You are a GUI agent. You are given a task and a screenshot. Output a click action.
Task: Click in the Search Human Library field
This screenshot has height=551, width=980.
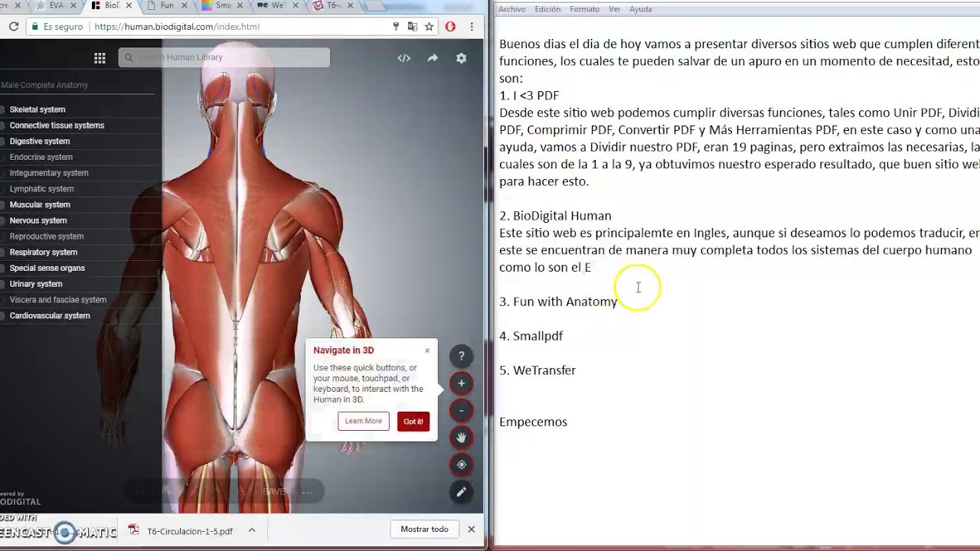[224, 57]
